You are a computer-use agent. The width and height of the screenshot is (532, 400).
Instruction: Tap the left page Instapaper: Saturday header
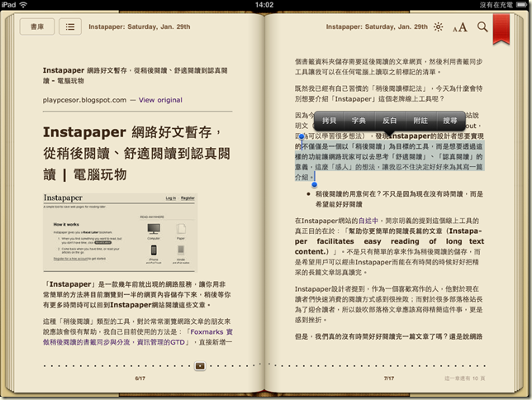coord(140,26)
